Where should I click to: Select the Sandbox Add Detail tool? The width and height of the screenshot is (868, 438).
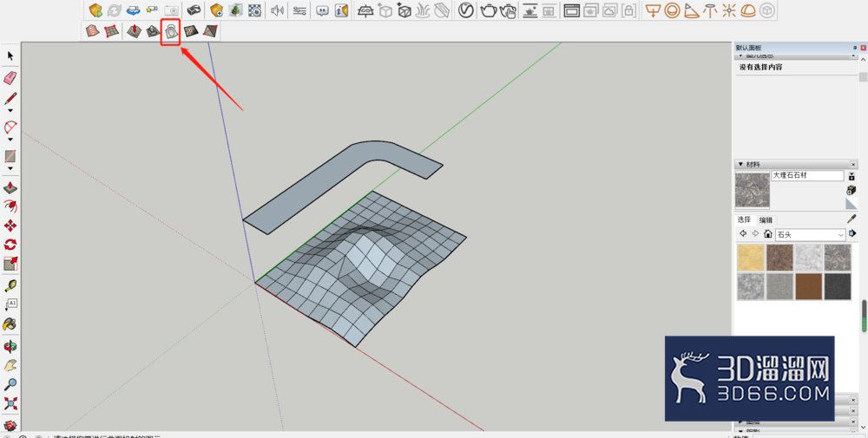pos(191,31)
